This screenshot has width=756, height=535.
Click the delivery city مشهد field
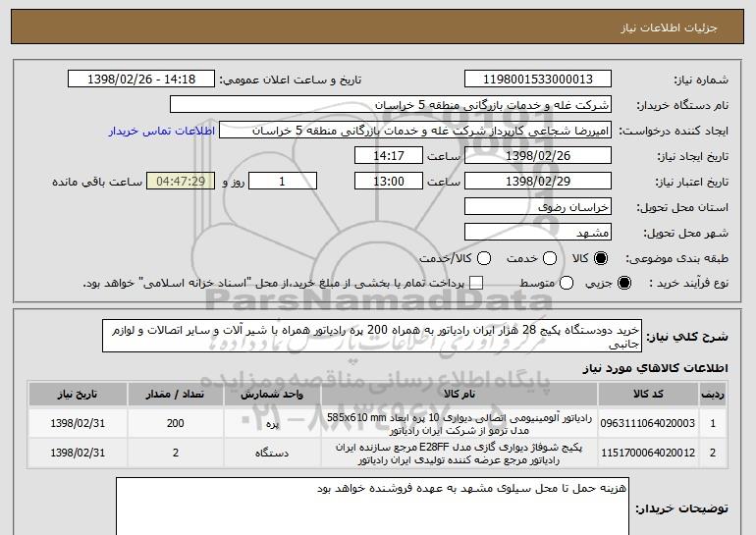click(x=536, y=233)
